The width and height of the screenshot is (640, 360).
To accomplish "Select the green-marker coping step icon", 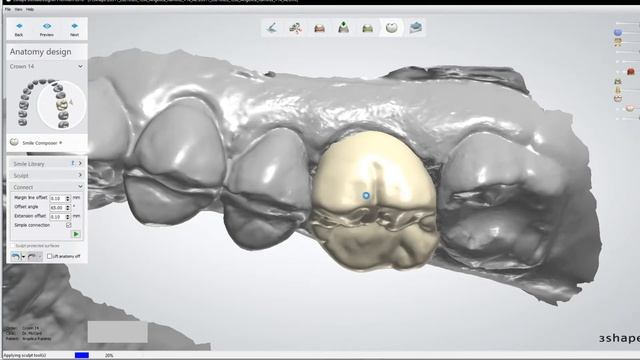I will (x=344, y=28).
